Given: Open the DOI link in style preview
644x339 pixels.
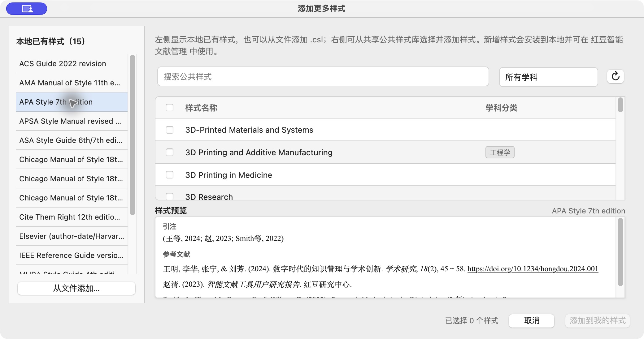Looking at the screenshot, I should coord(533,269).
